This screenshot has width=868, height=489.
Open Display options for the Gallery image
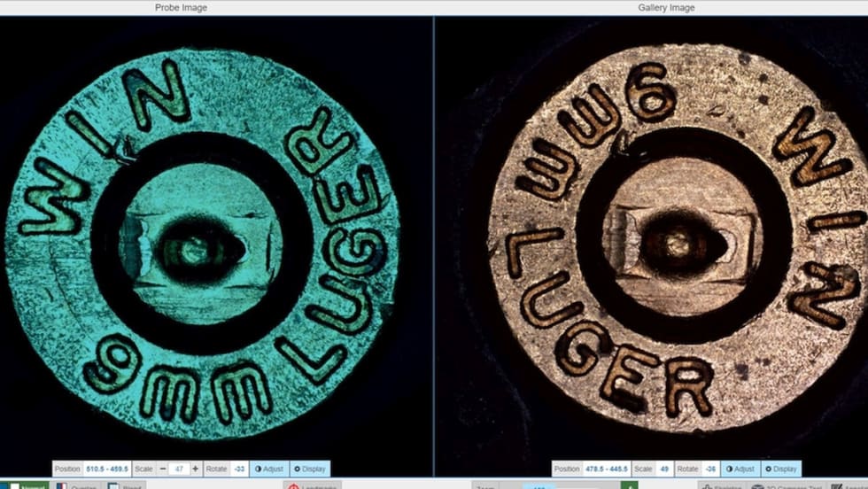(780, 469)
